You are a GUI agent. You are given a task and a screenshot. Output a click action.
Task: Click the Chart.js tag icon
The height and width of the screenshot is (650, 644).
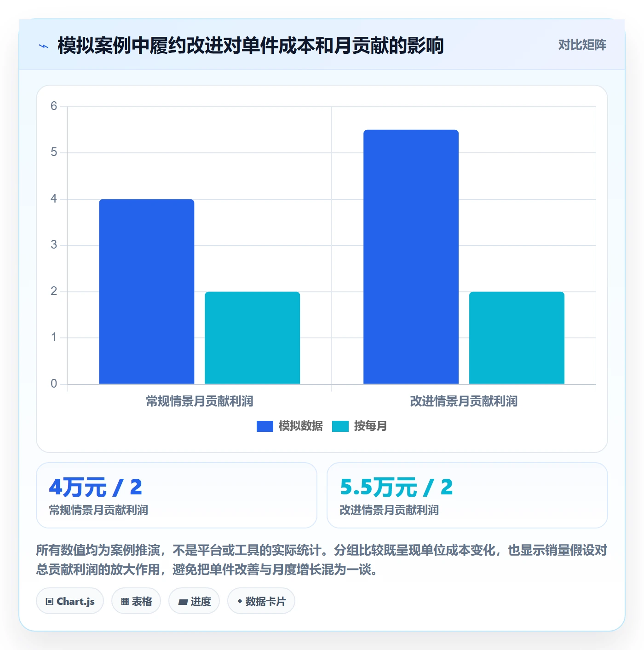(50, 601)
